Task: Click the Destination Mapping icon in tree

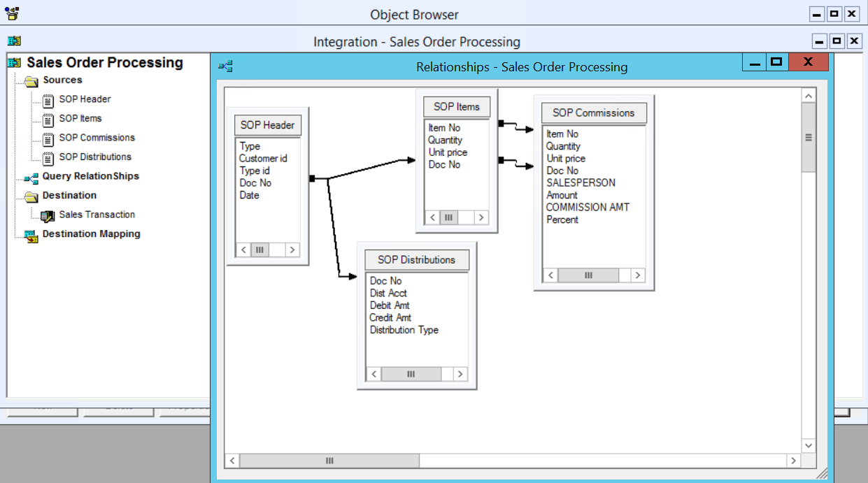Action: tap(31, 236)
